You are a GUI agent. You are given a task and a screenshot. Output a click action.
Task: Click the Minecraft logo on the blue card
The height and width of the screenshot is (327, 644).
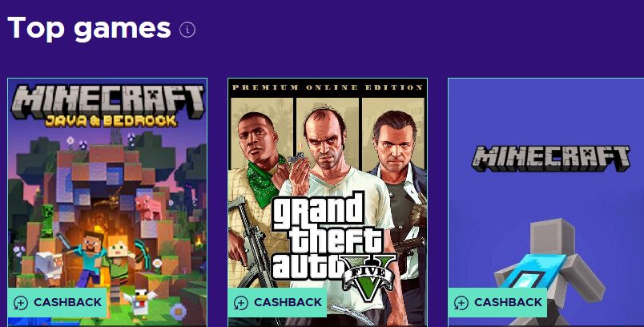pos(551,158)
